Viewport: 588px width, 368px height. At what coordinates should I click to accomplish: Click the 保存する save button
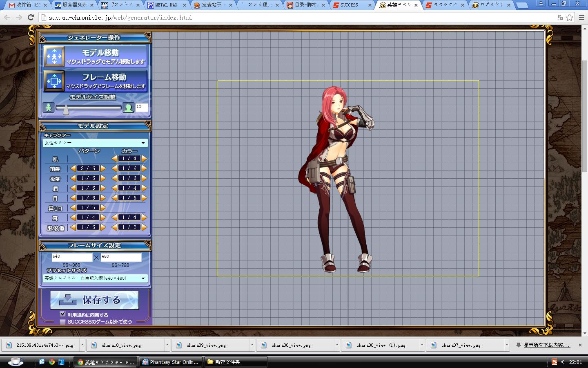(x=95, y=300)
